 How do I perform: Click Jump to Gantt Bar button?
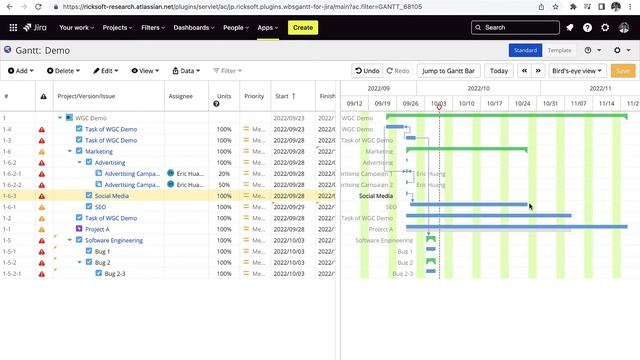click(449, 71)
